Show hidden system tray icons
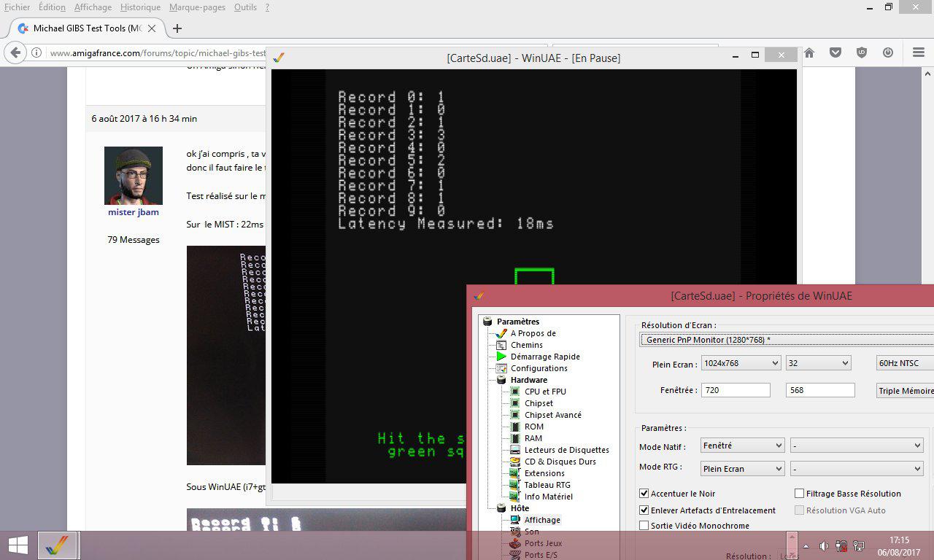 pos(806,545)
